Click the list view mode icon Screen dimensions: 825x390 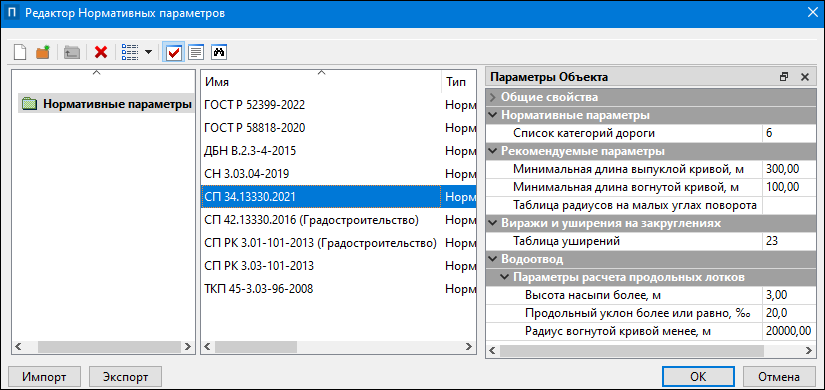tap(129, 52)
